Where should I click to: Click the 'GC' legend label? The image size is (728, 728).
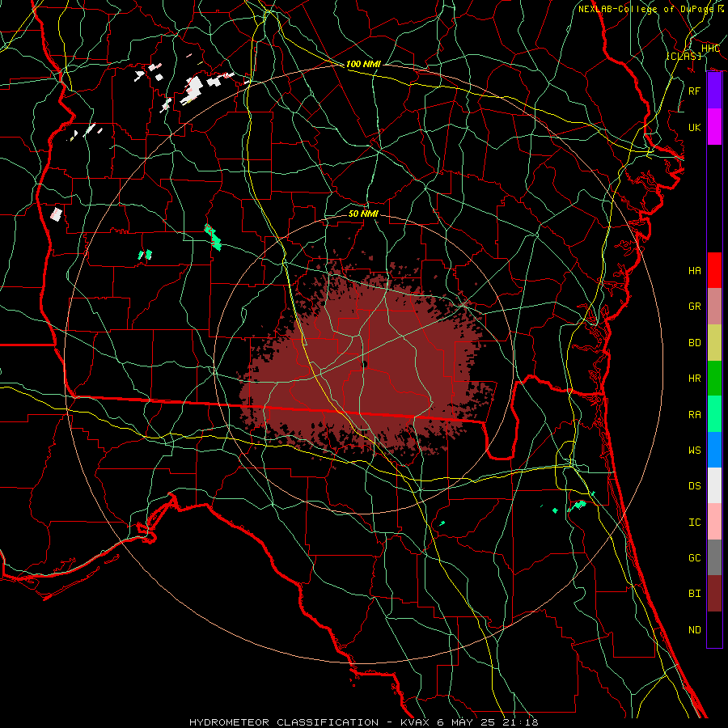pyautogui.click(x=695, y=557)
